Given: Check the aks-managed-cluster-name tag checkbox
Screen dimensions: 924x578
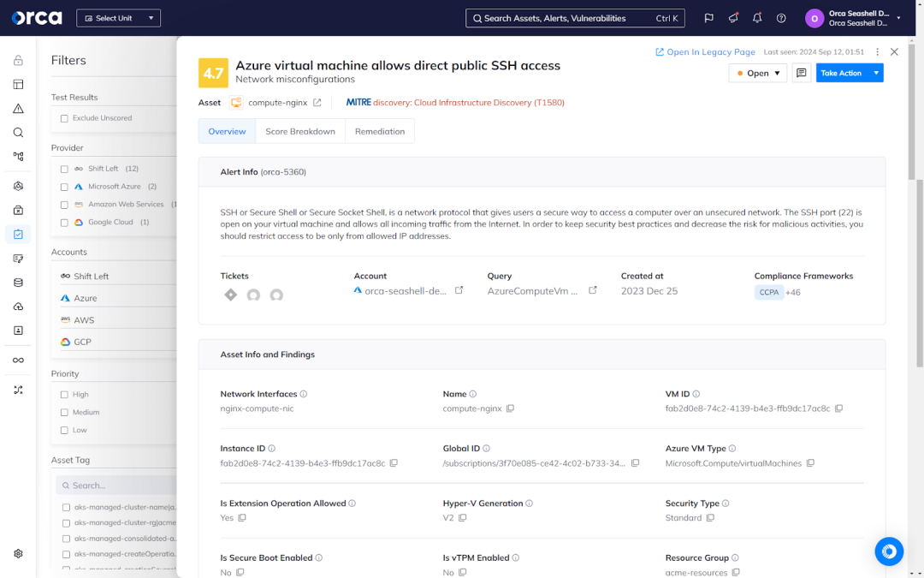Looking at the screenshot, I should (66, 507).
